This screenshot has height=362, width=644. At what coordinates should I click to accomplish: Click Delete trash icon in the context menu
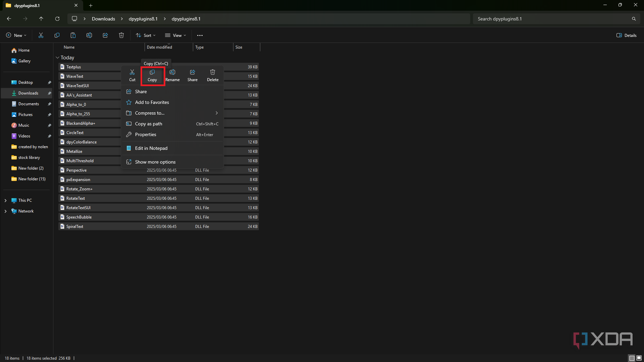(x=213, y=72)
